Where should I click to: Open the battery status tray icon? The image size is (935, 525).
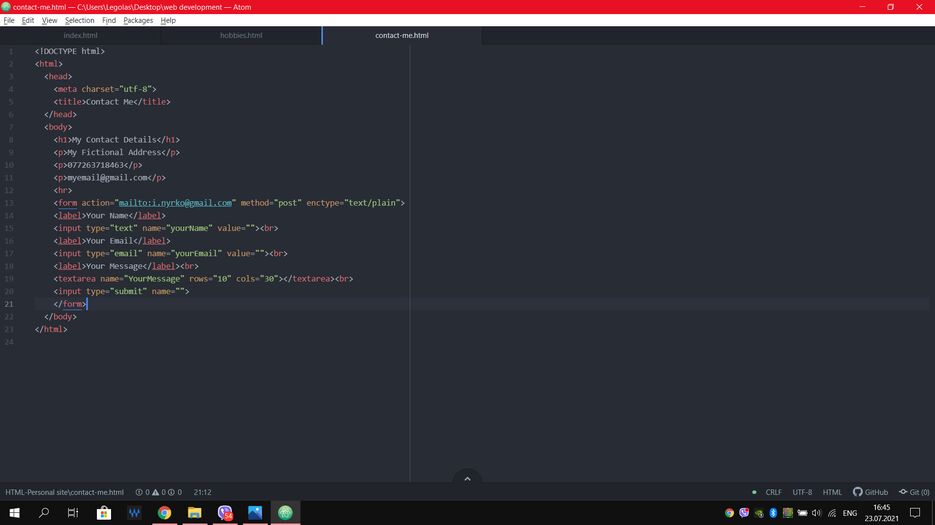pyautogui.click(x=803, y=512)
